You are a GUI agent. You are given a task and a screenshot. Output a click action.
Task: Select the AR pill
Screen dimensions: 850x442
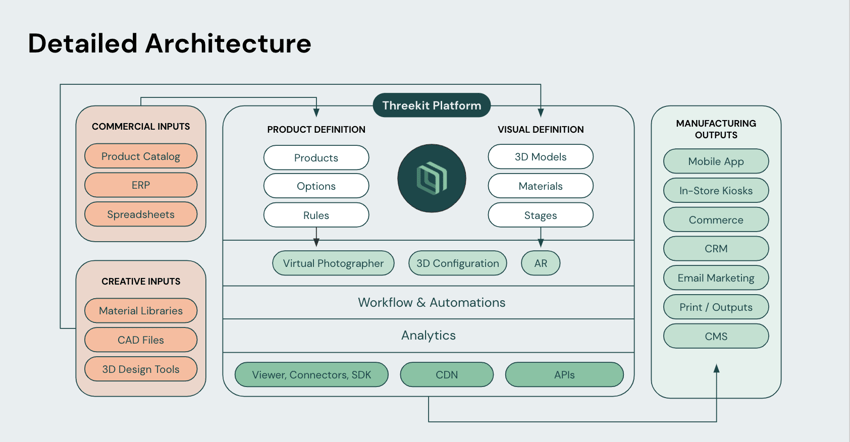pos(540,263)
